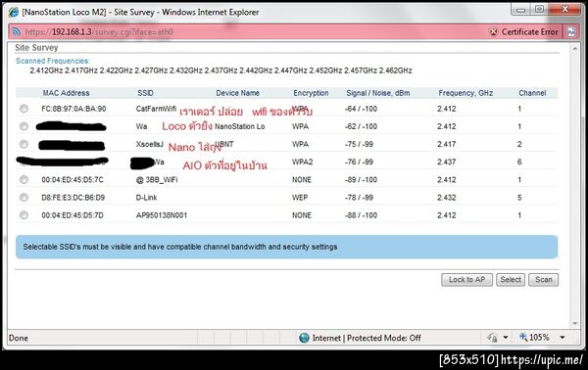This screenshot has width=588, height=370.
Task: Click signal value -75 / -99
Action: 359,144
